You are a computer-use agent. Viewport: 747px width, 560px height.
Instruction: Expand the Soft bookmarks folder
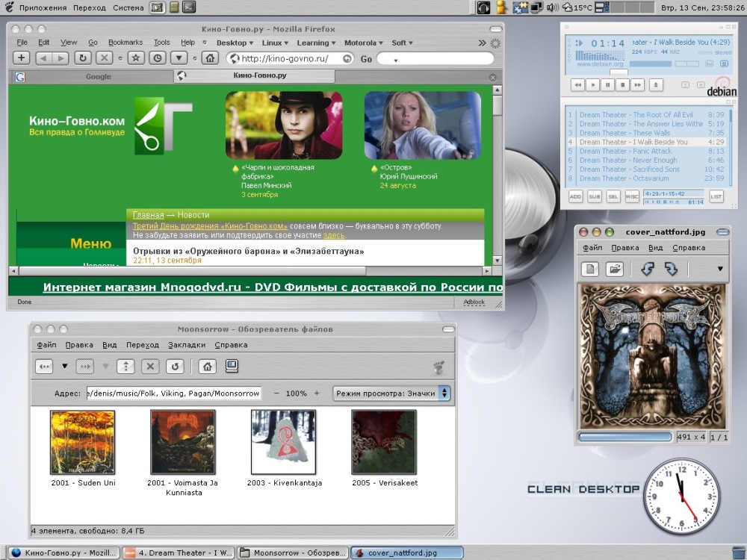pos(402,43)
